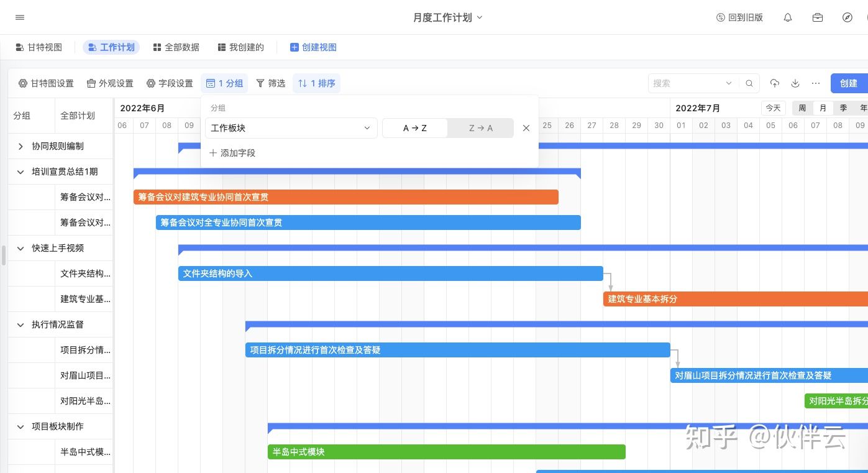Collapse the 培训宣贯总结1期 group
Screen dimensions: 868x473
pyautogui.click(x=21, y=172)
